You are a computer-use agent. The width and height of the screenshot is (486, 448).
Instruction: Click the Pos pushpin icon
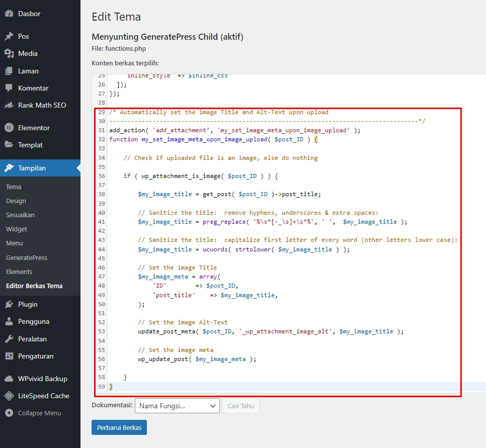click(9, 36)
